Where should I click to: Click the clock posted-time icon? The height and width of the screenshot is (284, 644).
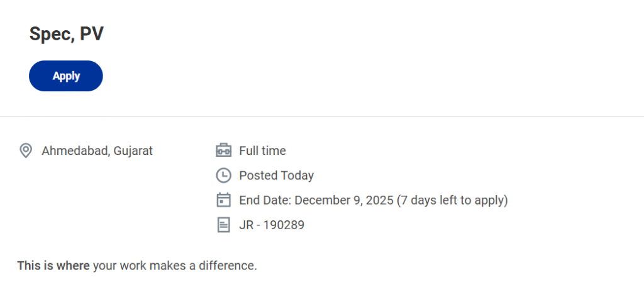pyautogui.click(x=223, y=176)
